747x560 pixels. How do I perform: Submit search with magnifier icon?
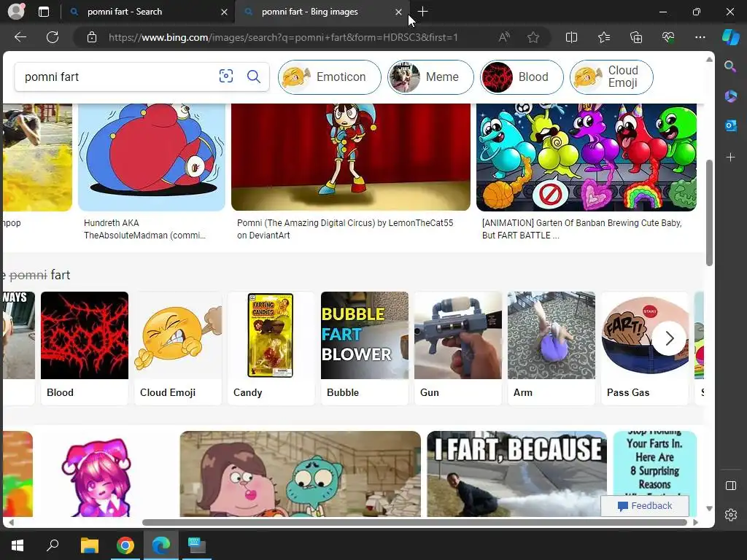click(254, 76)
